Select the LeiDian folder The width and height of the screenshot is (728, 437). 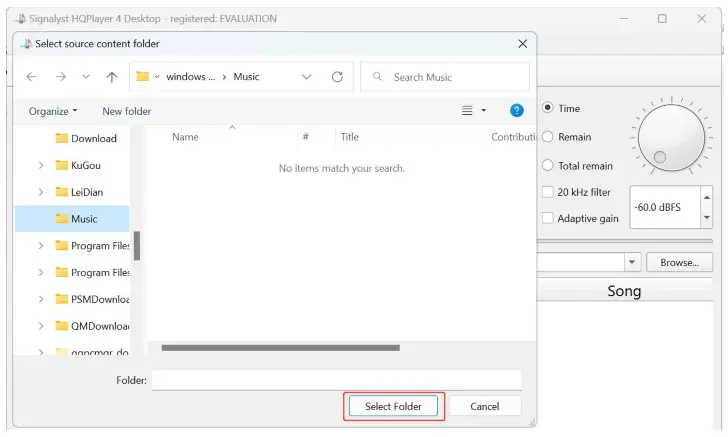click(79, 192)
